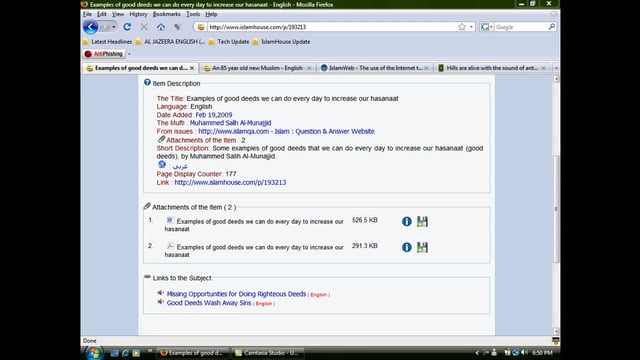Click the show desktop quick launch icon
The width and height of the screenshot is (640, 360).
(115, 353)
